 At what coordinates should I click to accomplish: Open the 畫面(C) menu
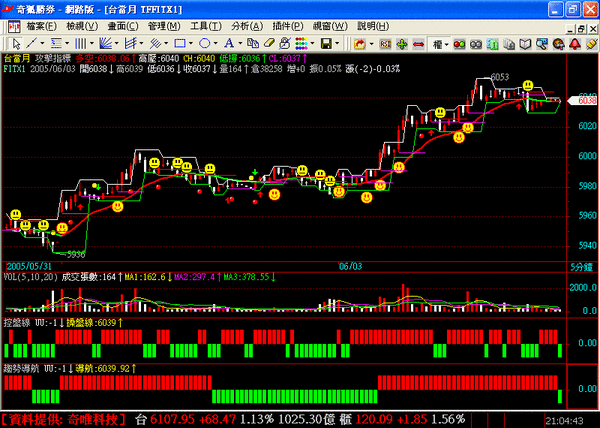[x=122, y=26]
